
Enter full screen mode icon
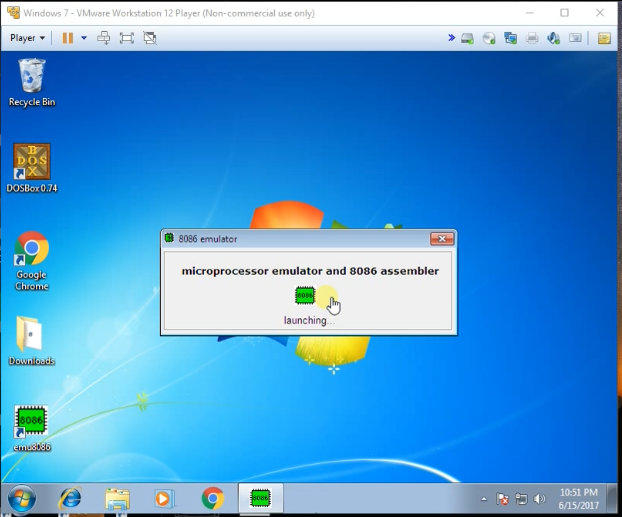127,38
